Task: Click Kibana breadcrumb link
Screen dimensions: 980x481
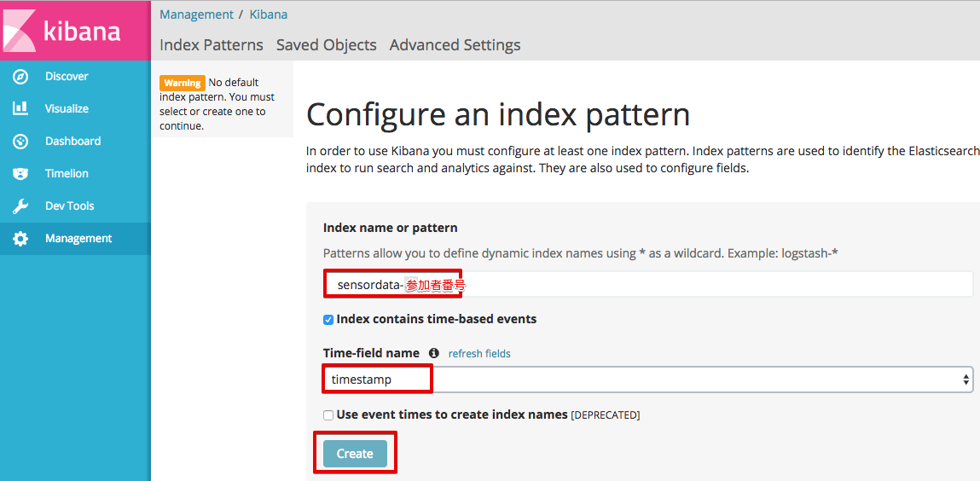Action: (x=269, y=14)
